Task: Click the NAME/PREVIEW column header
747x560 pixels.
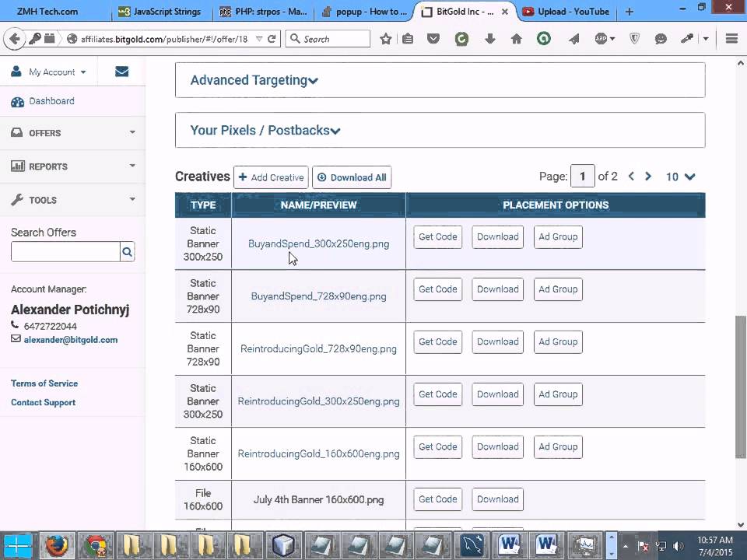Action: 319,205
